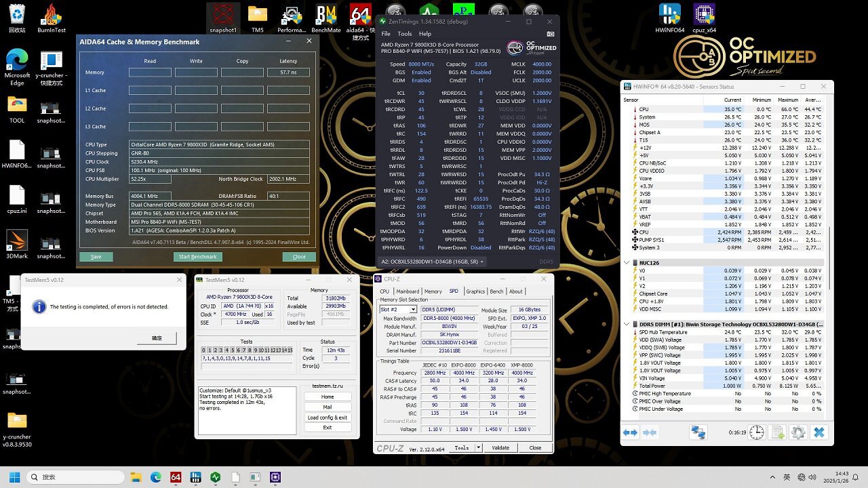The image size is (868, 488).
Task: Open the CPU-Z Tools dropdown arrow
Action: [x=478, y=448]
